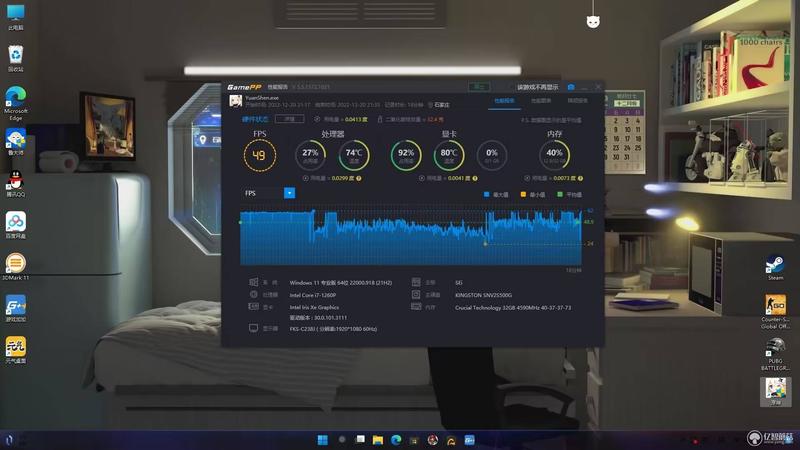Click power icon next to 0.0413 total consumption

coord(317,119)
